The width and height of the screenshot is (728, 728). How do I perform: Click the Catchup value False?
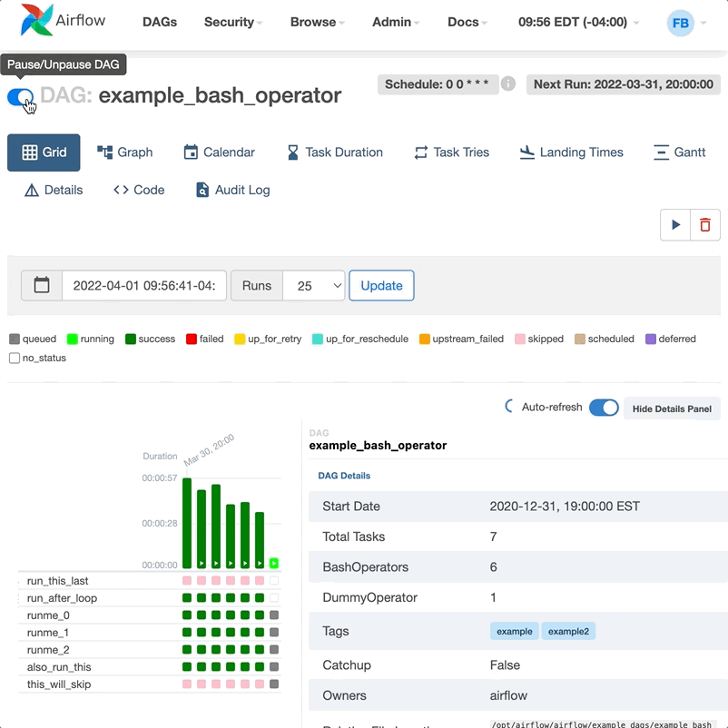tap(505, 664)
